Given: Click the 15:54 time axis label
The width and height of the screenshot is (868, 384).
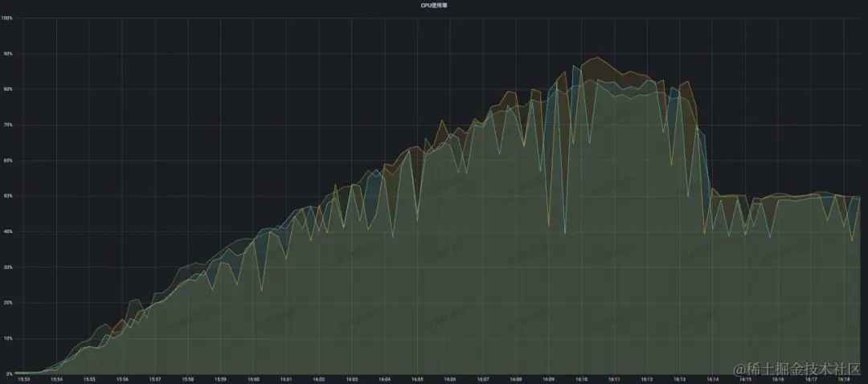Looking at the screenshot, I should [56, 380].
